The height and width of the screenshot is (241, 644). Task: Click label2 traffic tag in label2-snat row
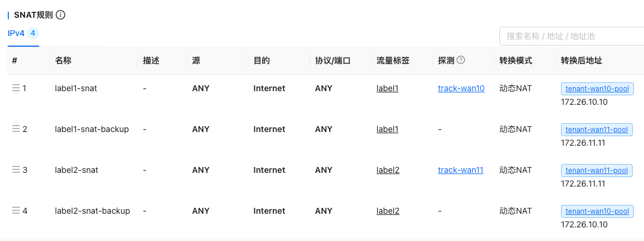point(388,171)
